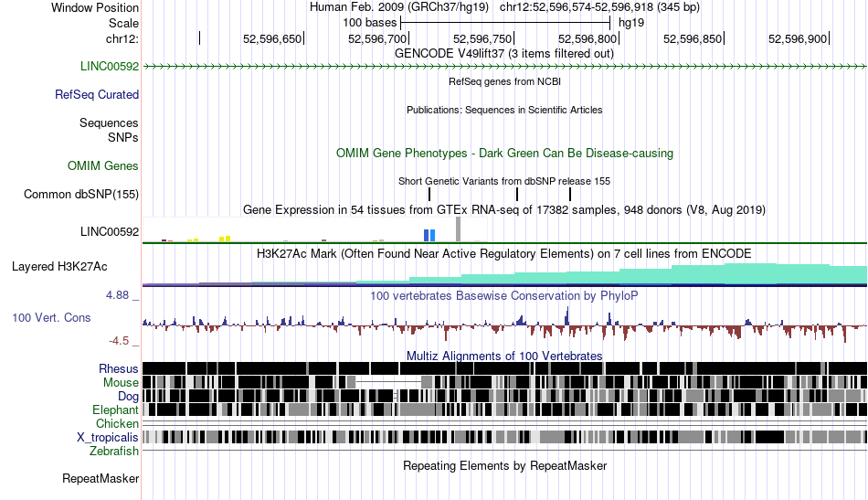Select the Elephant alignment row label
This screenshot has width=868, height=500.
click(115, 410)
